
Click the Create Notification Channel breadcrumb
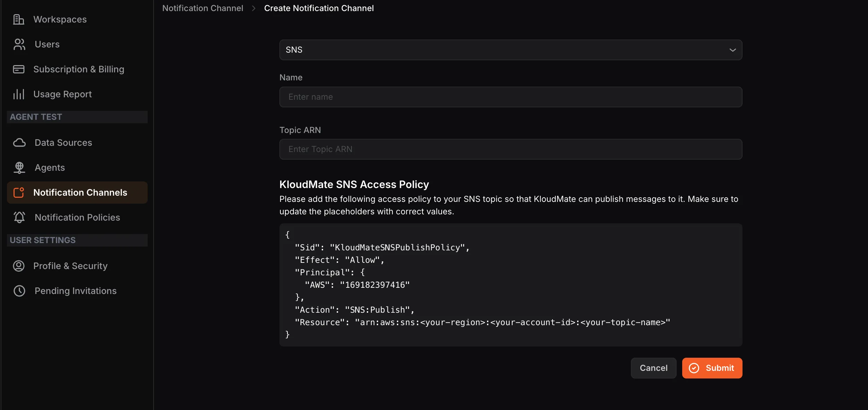click(x=319, y=8)
